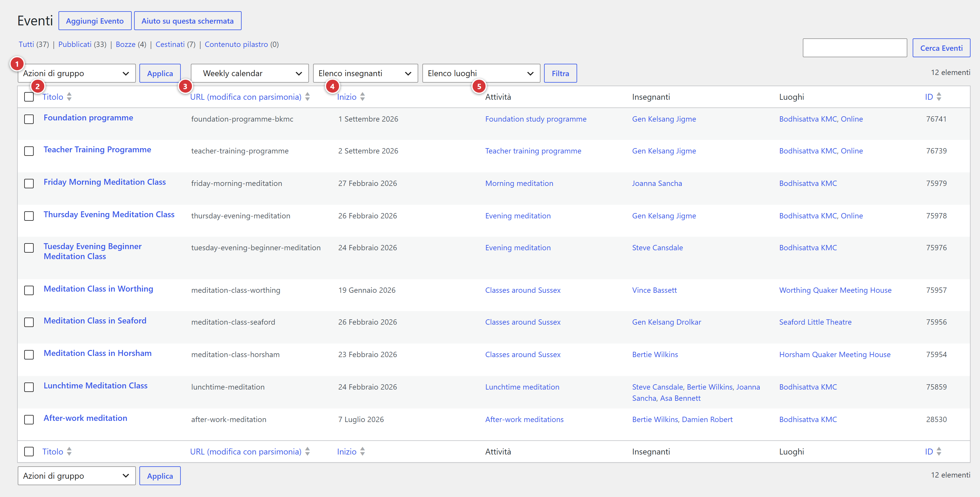
Task: Click sort arrows beside top ID header
Action: click(x=939, y=97)
